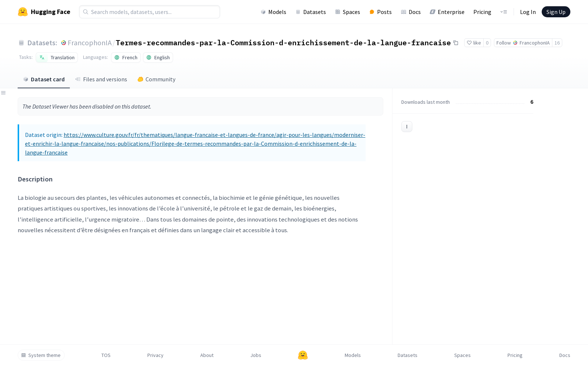Image resolution: width=588 pixels, height=368 pixels.
Task: Click the footer Hugging Face emoji icon
Action: [x=303, y=355]
